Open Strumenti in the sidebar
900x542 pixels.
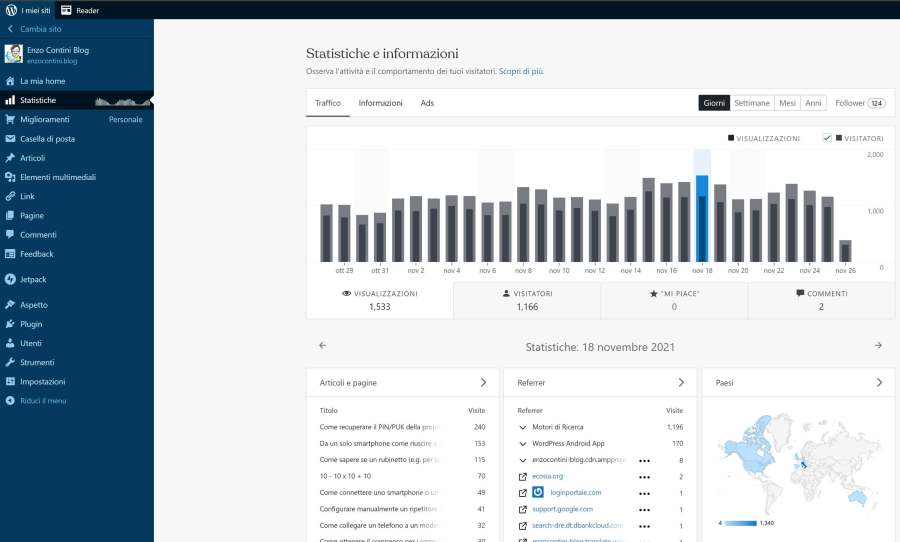click(x=37, y=362)
